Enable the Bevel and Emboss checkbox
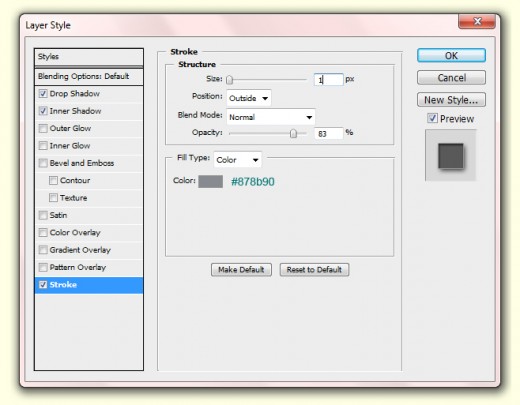The height and width of the screenshot is (405, 520). [43, 163]
